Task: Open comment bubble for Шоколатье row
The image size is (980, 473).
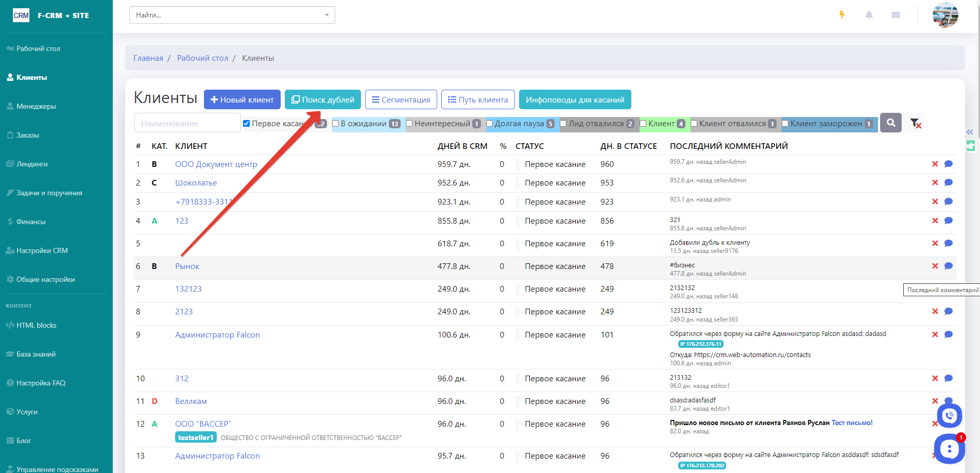Action: (x=948, y=182)
